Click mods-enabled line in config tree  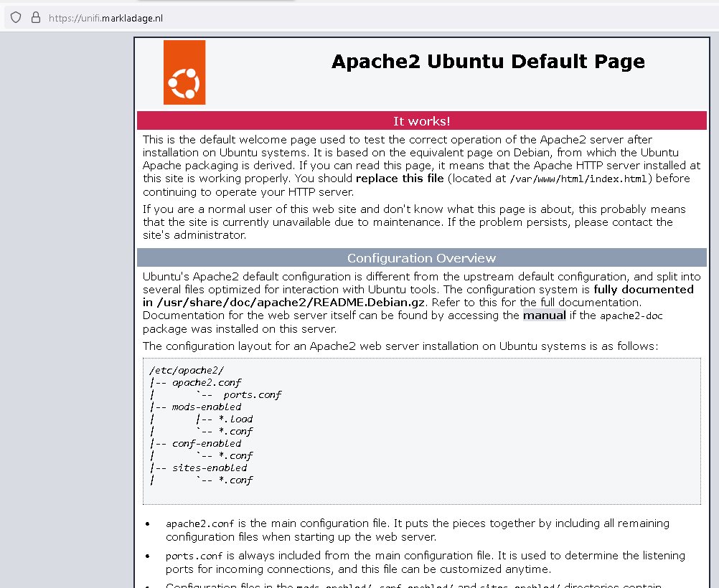tap(207, 407)
